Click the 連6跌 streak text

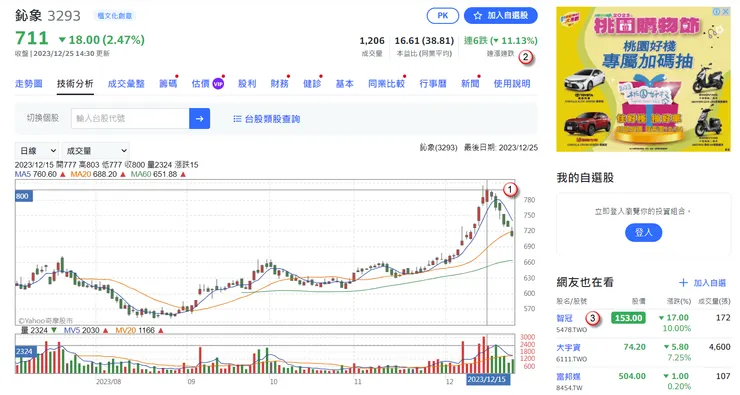coord(501,41)
